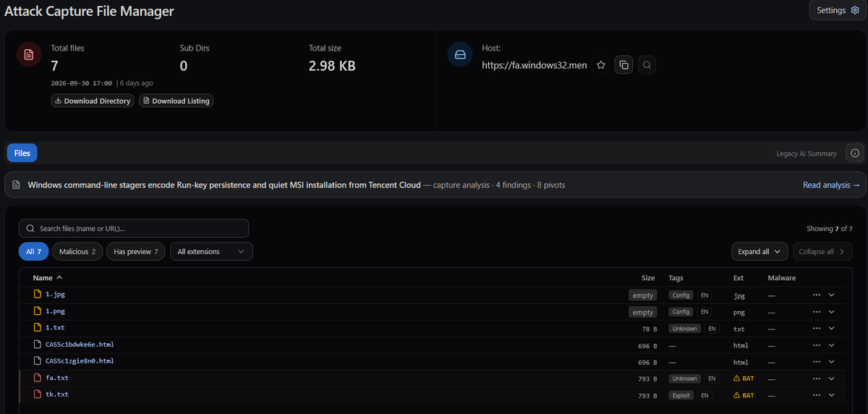Open Legacy AI Summary

tap(807, 153)
